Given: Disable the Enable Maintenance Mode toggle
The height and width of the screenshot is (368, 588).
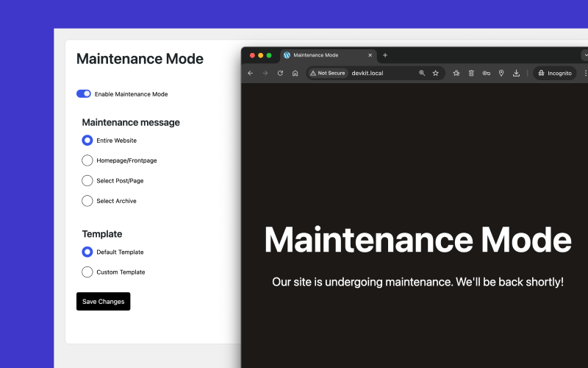Looking at the screenshot, I should coord(84,94).
